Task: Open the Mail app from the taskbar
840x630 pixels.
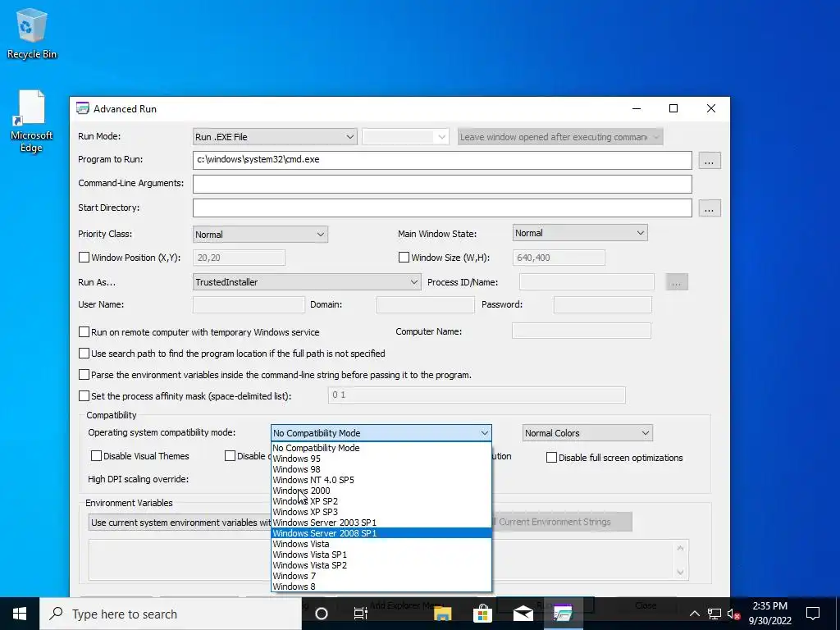Action: [x=523, y=614]
